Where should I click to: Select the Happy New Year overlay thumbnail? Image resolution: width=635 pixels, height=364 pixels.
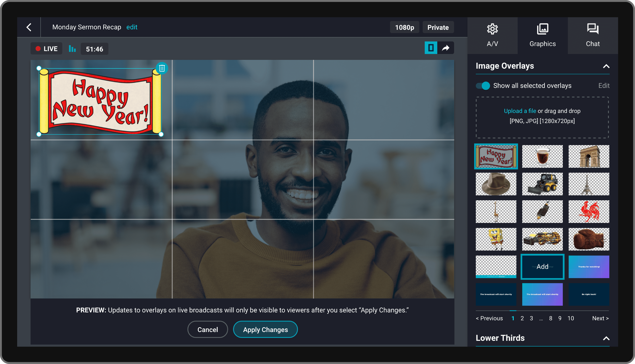pos(496,156)
